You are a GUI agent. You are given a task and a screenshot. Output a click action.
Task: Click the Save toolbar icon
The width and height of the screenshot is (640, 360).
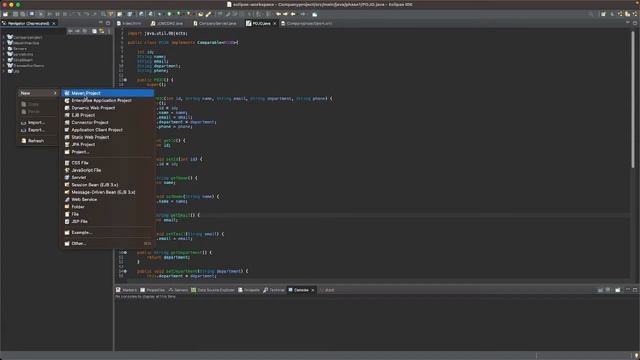(15, 14)
